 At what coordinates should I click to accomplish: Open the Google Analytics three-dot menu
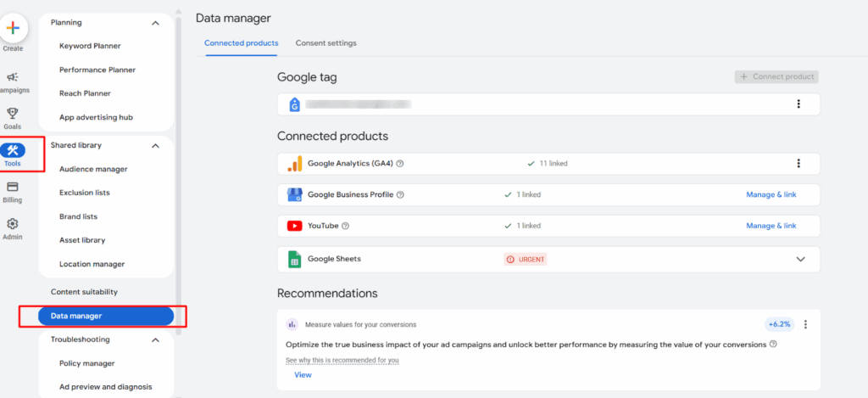pyautogui.click(x=798, y=163)
